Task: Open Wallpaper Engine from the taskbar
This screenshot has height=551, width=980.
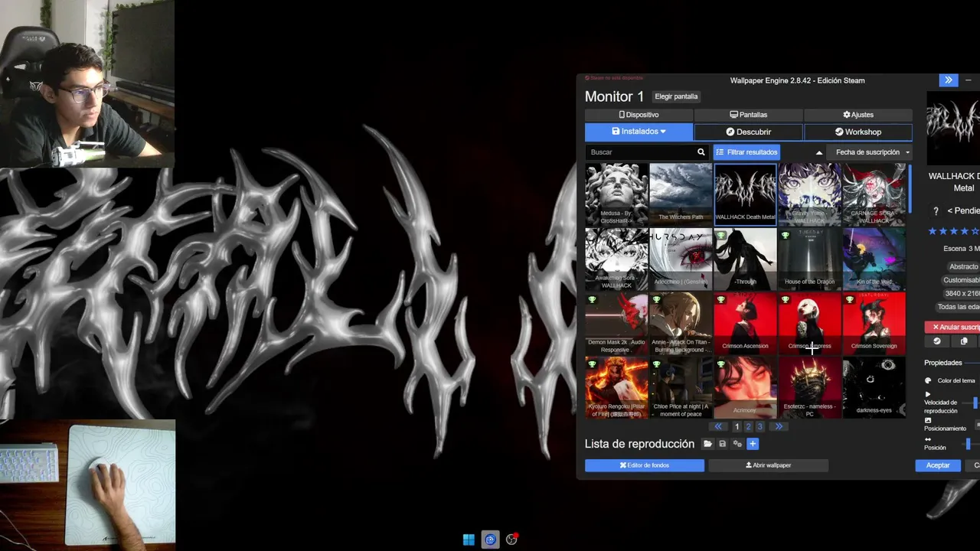Action: (x=491, y=540)
